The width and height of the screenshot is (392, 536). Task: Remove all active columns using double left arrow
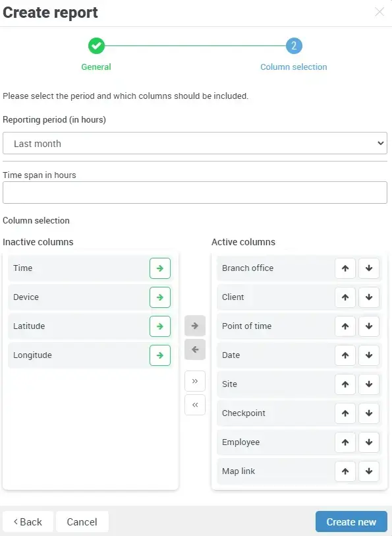[194, 405]
